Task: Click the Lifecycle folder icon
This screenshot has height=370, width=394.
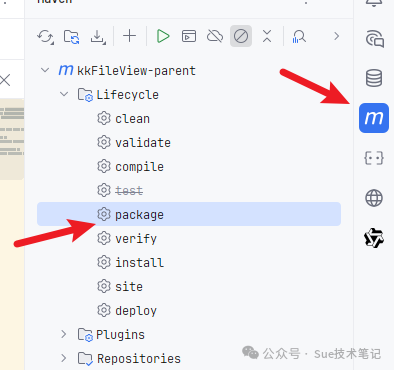Action: 85,95
